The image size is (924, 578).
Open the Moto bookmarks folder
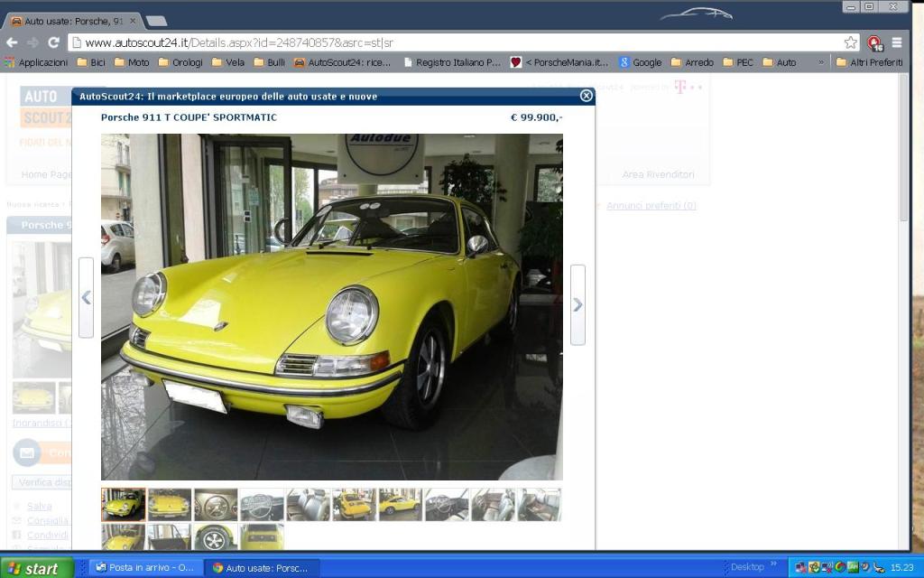(132, 62)
